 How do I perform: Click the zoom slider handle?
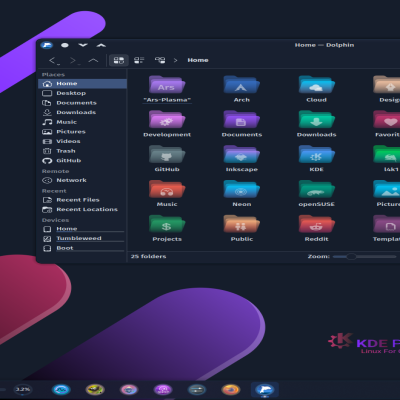[351, 256]
